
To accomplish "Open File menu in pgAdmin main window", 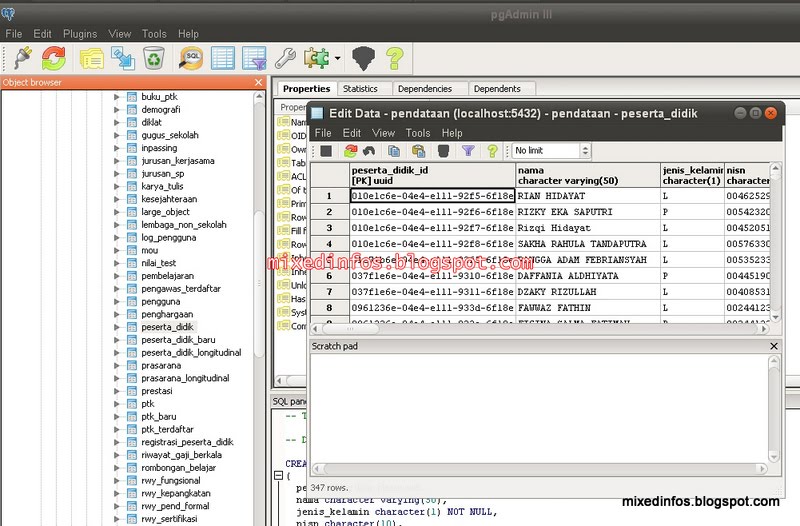I will tap(14, 34).
